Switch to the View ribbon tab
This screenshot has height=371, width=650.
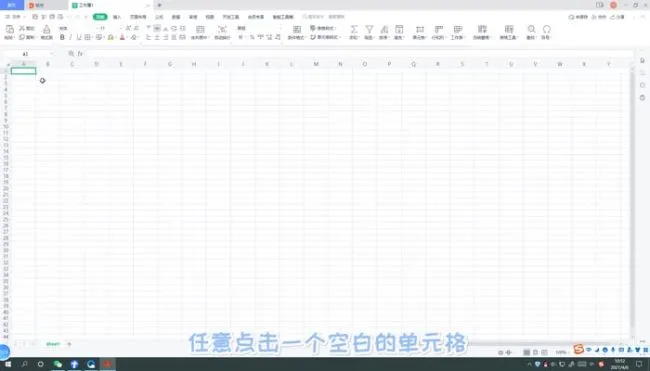click(210, 17)
